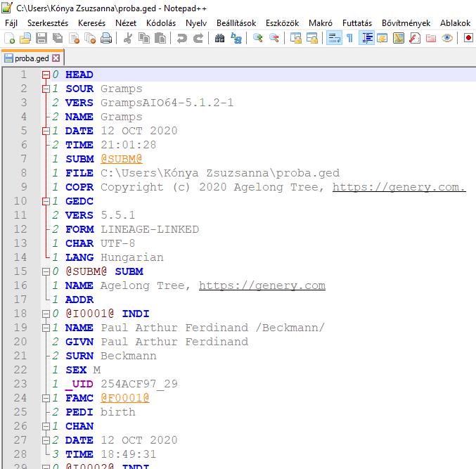Create a new file with toolbar icon
The height and width of the screenshot is (469, 476).
click(x=9, y=39)
